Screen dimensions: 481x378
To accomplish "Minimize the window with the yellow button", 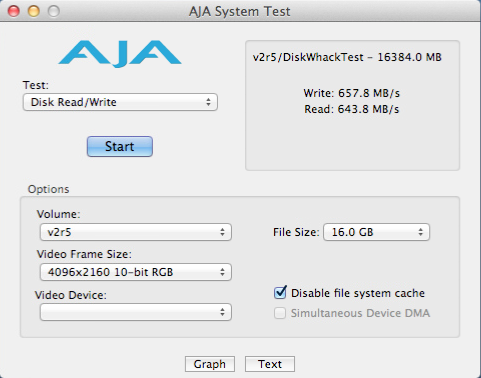I will (34, 11).
